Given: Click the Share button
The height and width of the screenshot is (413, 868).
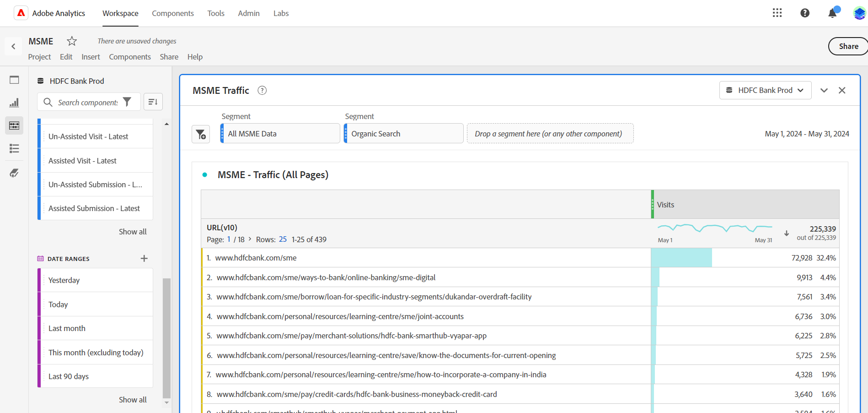Looking at the screenshot, I should pos(848,46).
